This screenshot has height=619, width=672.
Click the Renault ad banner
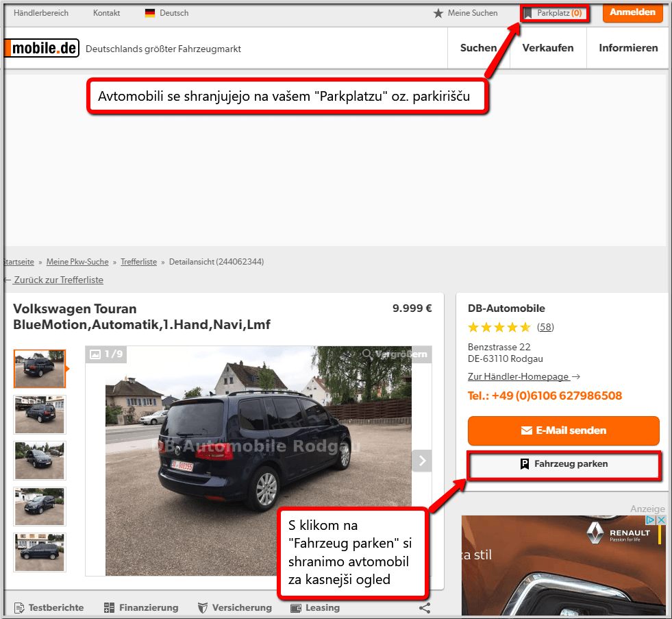pyautogui.click(x=564, y=566)
